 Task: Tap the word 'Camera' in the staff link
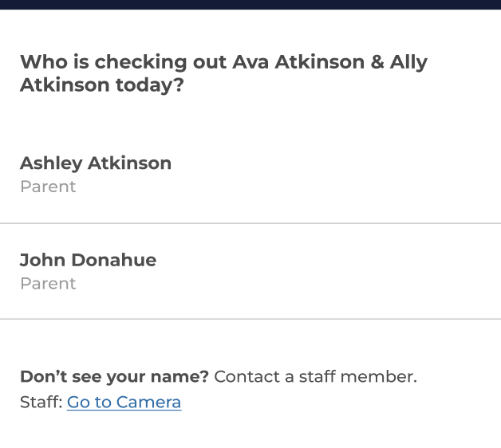148,403
